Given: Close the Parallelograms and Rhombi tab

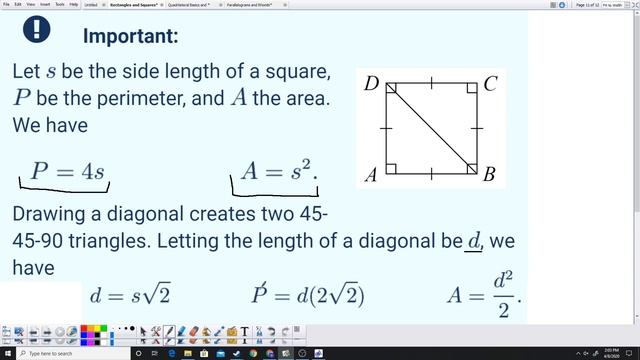Looking at the screenshot, I should (285, 5).
